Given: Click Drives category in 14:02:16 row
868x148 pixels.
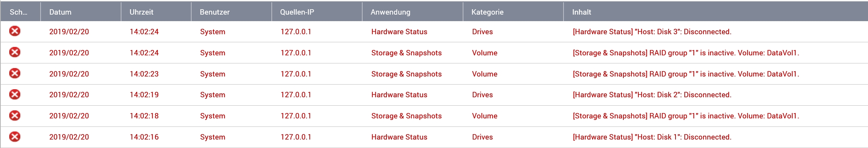Looking at the screenshot, I should click(482, 137).
